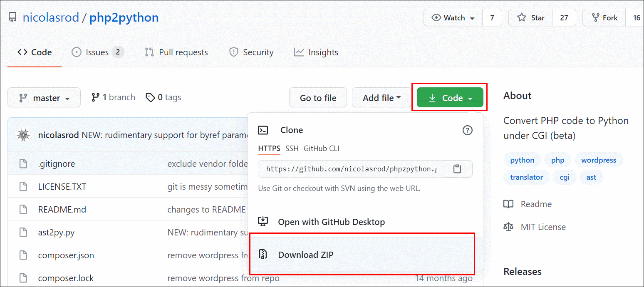Click file icon next to ast2py.py
This screenshot has width=644, height=287.
pos(23,232)
